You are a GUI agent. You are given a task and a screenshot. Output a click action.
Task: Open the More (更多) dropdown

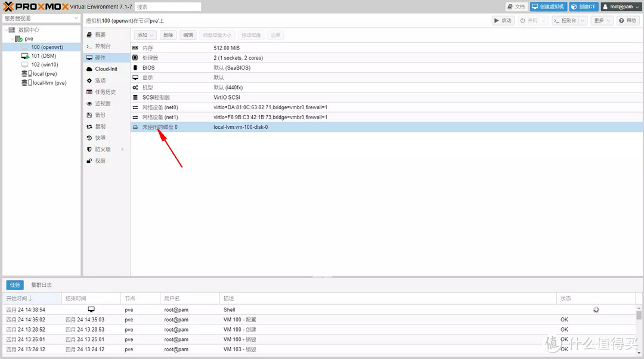pyautogui.click(x=602, y=20)
